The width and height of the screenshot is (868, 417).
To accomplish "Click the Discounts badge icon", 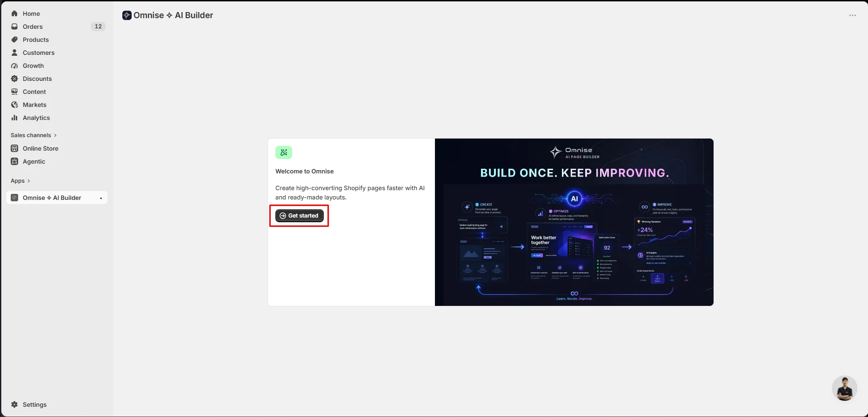I will [14, 79].
